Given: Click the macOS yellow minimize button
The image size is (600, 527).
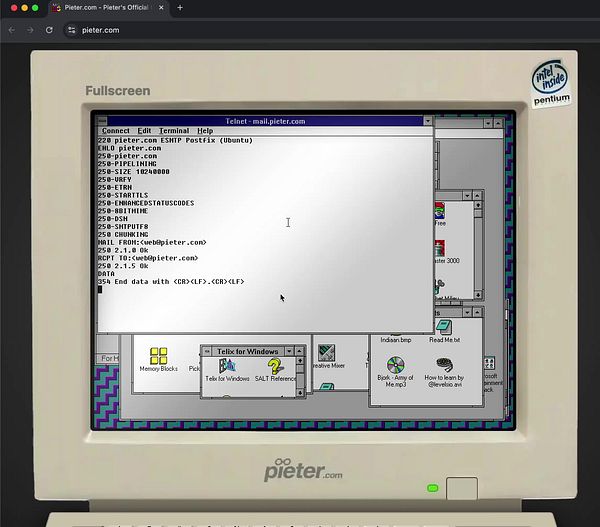Looking at the screenshot, I should point(24,8).
